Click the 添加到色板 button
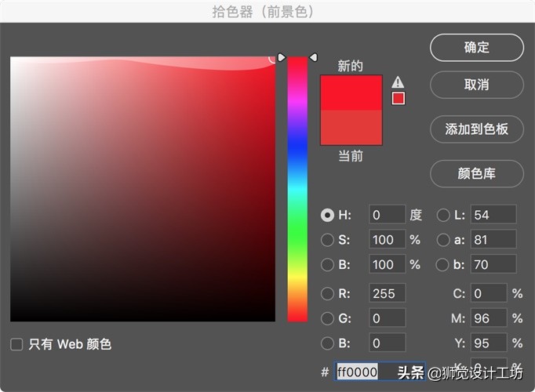 477,129
